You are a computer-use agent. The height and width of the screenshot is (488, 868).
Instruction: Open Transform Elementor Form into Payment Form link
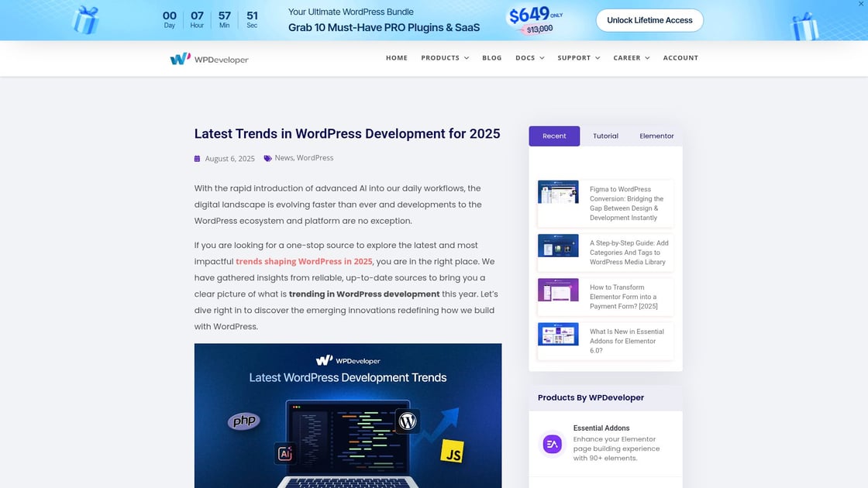[x=623, y=297]
